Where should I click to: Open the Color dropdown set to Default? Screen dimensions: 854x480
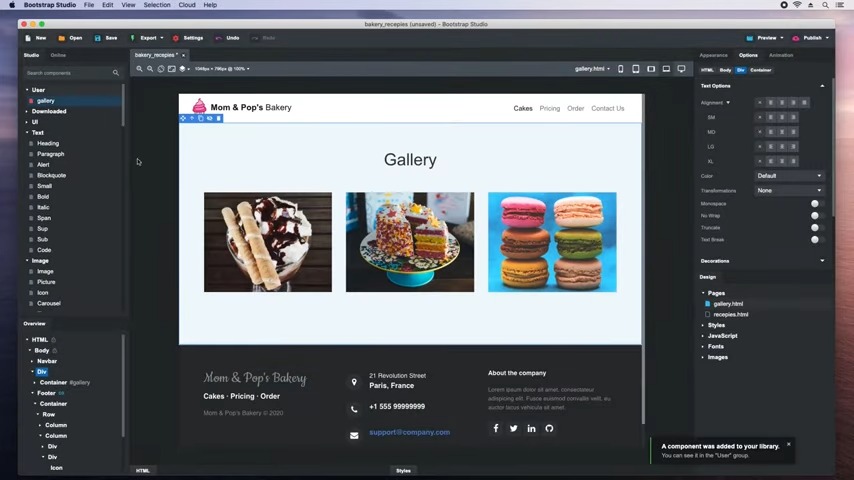coord(789,176)
